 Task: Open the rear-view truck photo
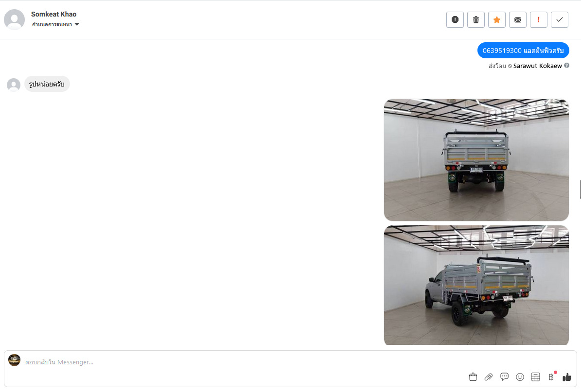tap(476, 160)
